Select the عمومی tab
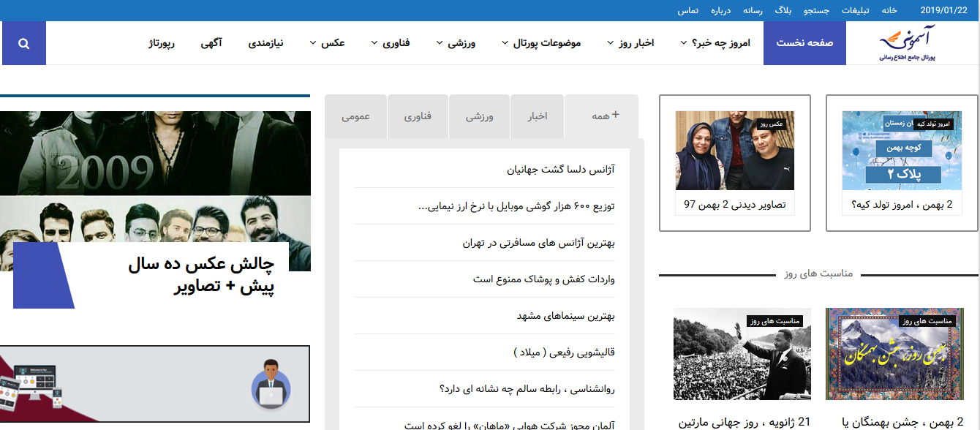 coord(356,116)
